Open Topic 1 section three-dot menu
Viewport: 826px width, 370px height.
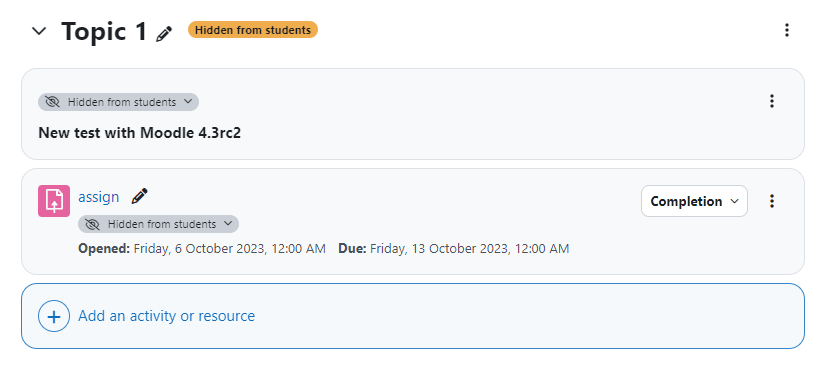tap(786, 30)
